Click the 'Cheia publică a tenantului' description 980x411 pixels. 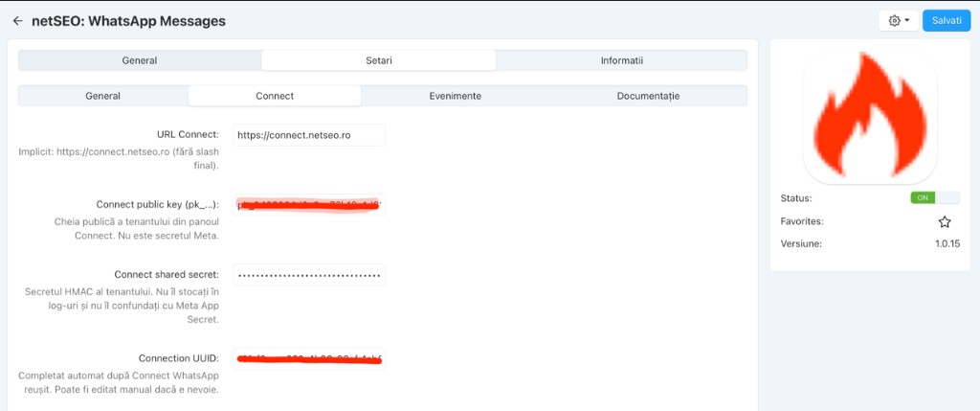coord(138,229)
